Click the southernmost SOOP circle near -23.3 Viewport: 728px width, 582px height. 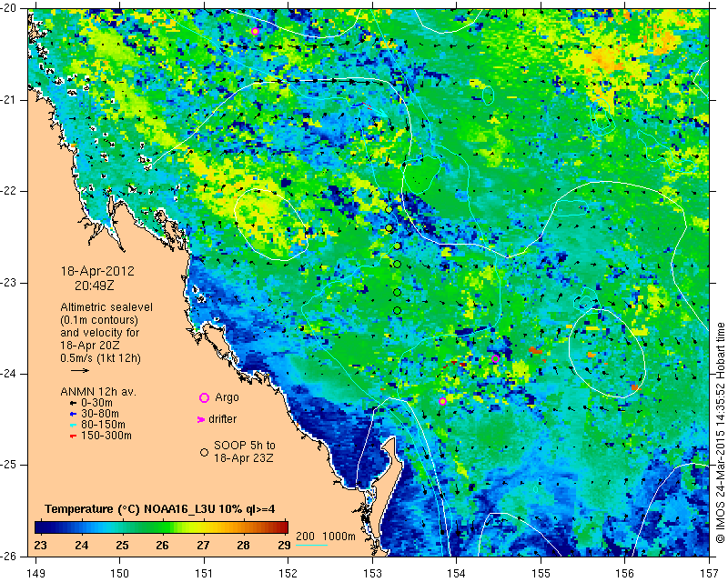[x=397, y=310]
